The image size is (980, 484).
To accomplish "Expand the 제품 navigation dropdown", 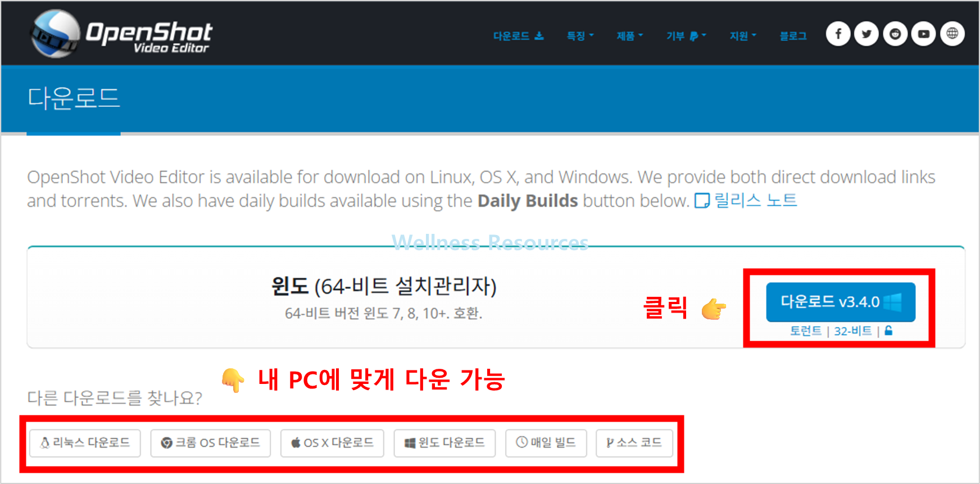I will [x=629, y=36].
